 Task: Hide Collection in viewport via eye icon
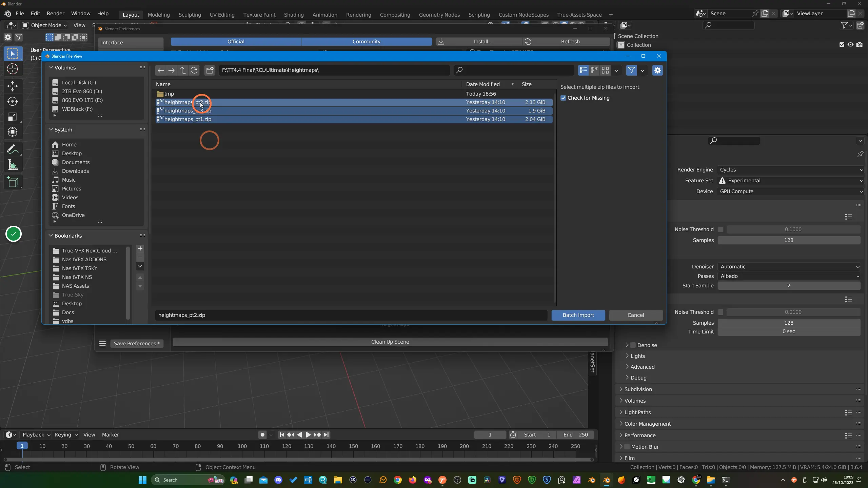tap(850, 45)
